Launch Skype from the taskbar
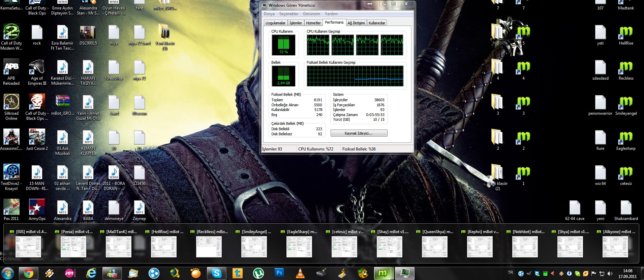The height and width of the screenshot is (280, 644). pos(217,273)
